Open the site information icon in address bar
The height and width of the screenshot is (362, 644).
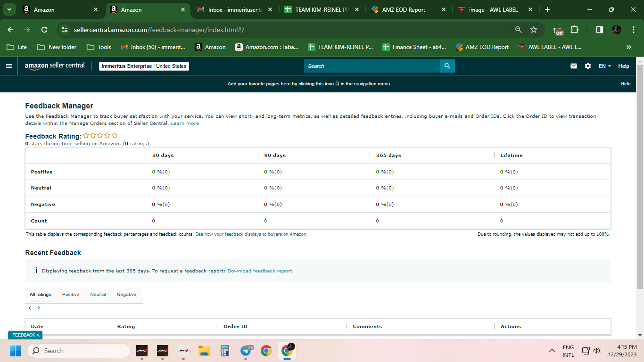tap(65, 30)
